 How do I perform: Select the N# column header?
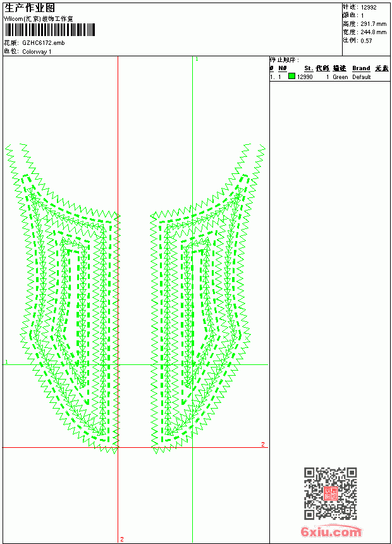(x=283, y=68)
